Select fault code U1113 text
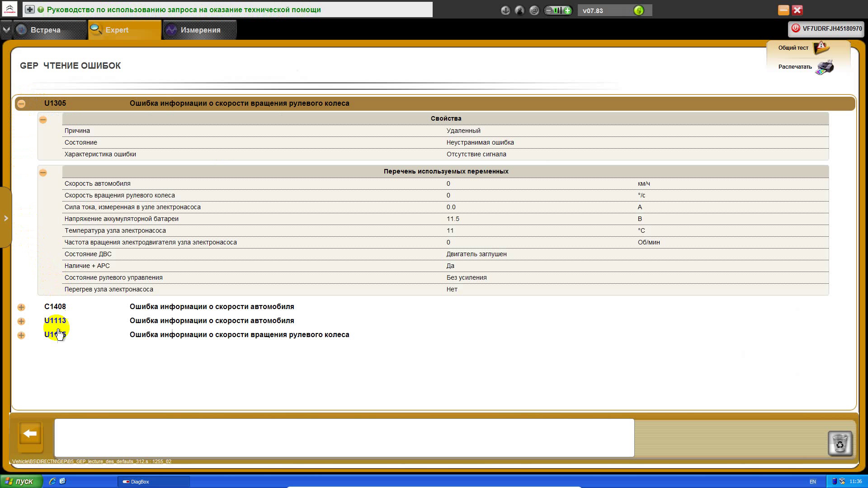This screenshot has width=868, height=488. [x=55, y=321]
